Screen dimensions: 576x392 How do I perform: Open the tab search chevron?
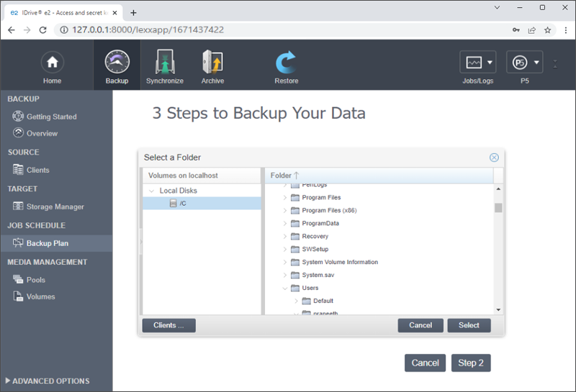(497, 7)
